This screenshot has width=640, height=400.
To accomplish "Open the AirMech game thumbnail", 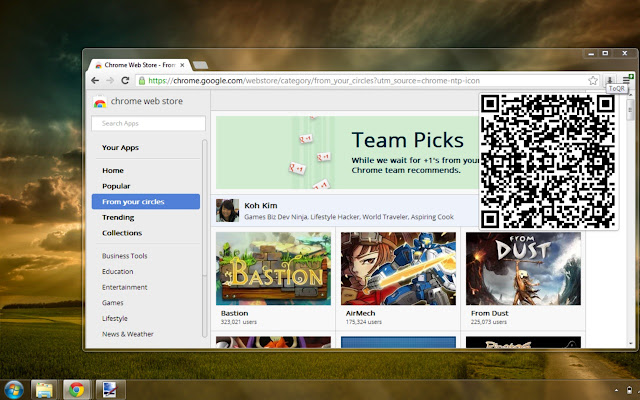I will 398,269.
